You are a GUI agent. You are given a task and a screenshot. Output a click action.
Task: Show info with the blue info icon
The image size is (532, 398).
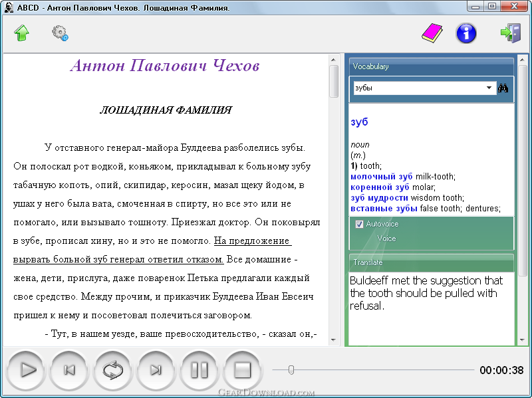tap(466, 33)
